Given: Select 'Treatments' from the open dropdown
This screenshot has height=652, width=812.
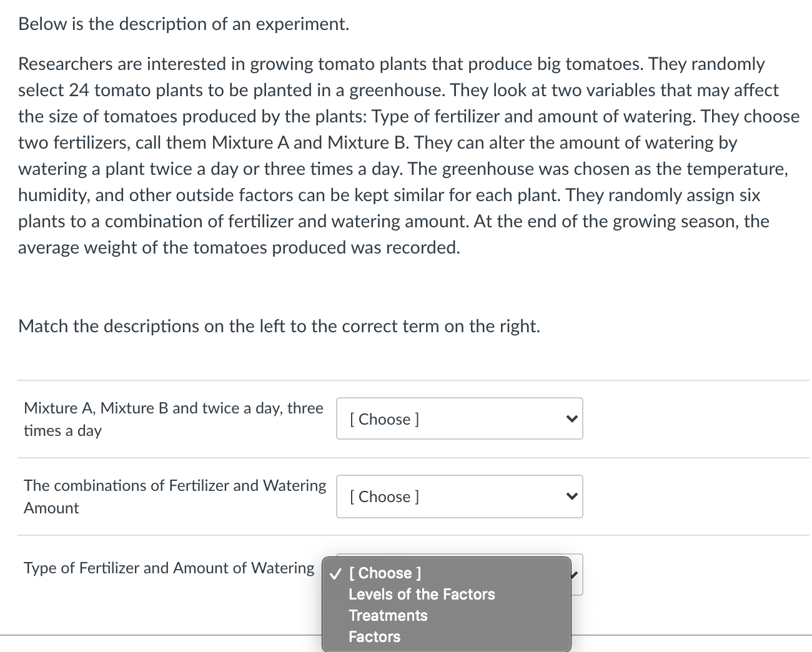Looking at the screenshot, I should coord(388,616).
